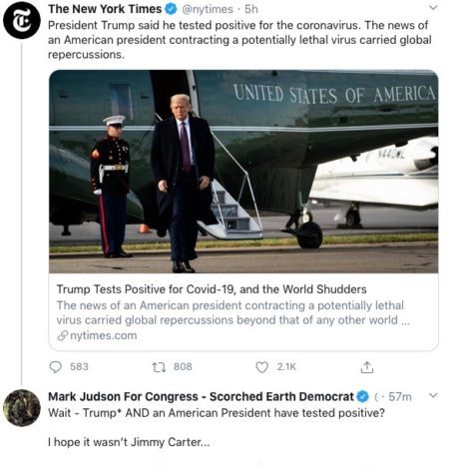Image resolution: width=449 pixels, height=476 pixels.
Task: Open replies via the 583 comment icon
Action: click(56, 367)
